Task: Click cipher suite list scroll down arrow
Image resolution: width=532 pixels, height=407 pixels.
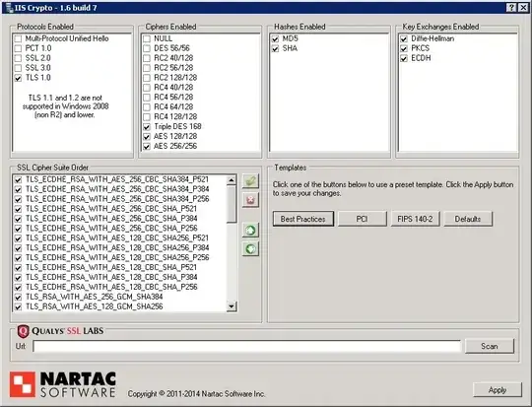Action: click(x=232, y=306)
